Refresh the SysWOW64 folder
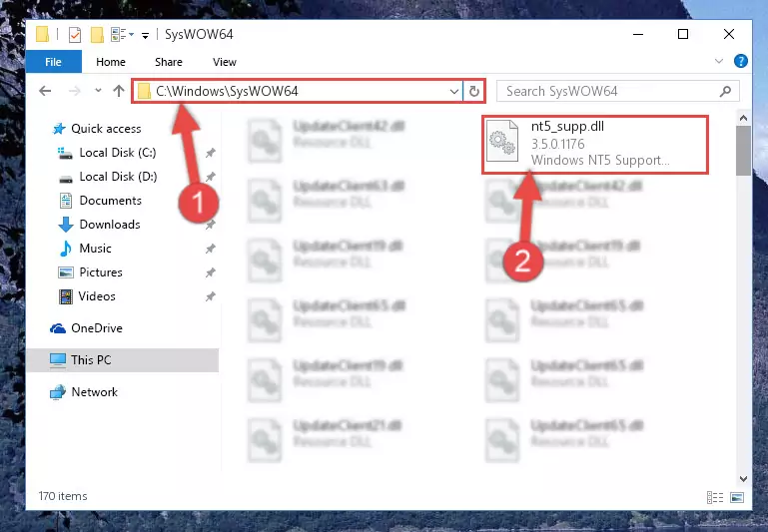 coord(473,91)
